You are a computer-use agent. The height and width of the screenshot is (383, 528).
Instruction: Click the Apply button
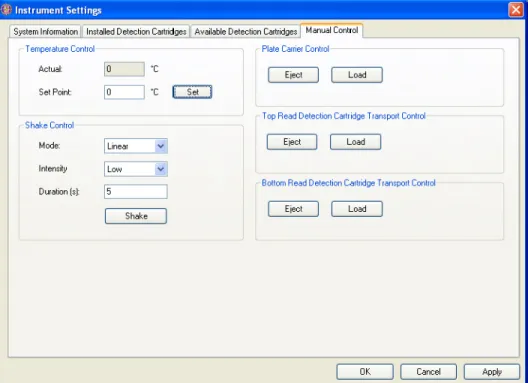coord(492,372)
